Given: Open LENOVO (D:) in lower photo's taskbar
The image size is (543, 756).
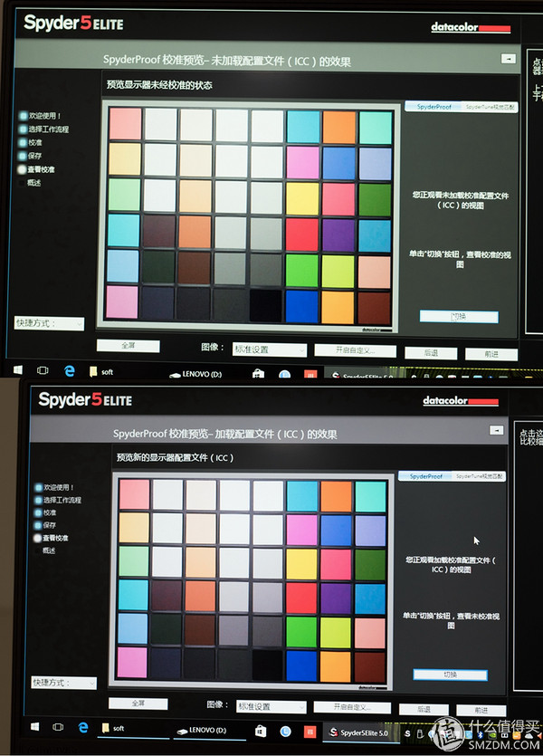Looking at the screenshot, I should [202, 731].
